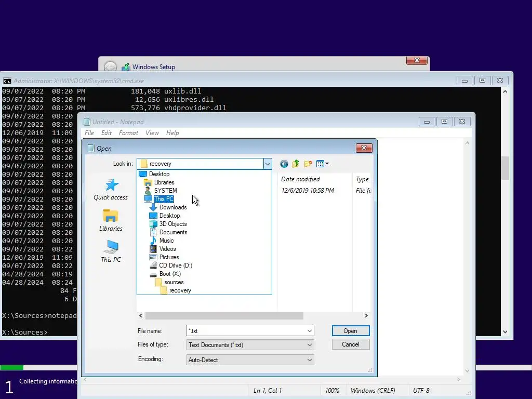
Task: Click into the File name text field
Action: 246,331
